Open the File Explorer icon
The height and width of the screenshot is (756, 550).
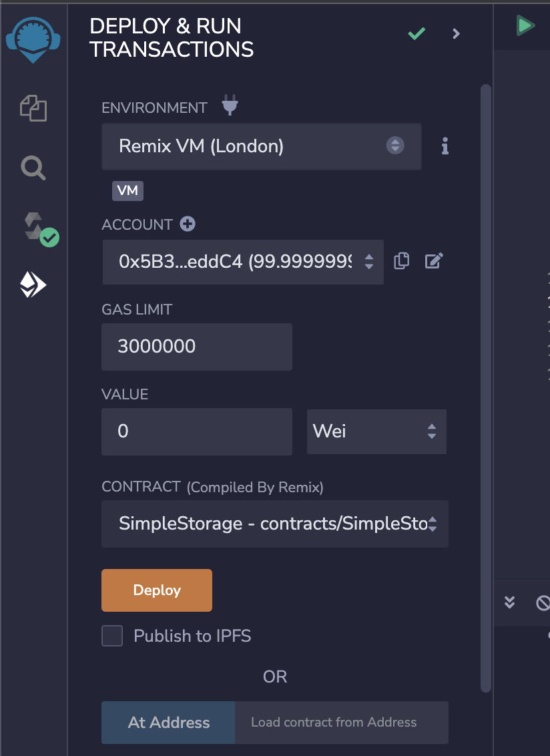pos(33,108)
